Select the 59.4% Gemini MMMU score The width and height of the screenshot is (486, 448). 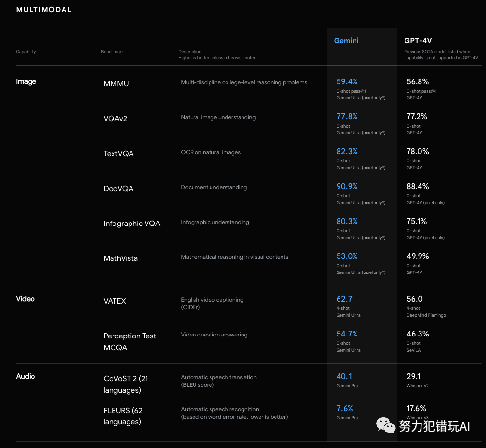(x=346, y=81)
